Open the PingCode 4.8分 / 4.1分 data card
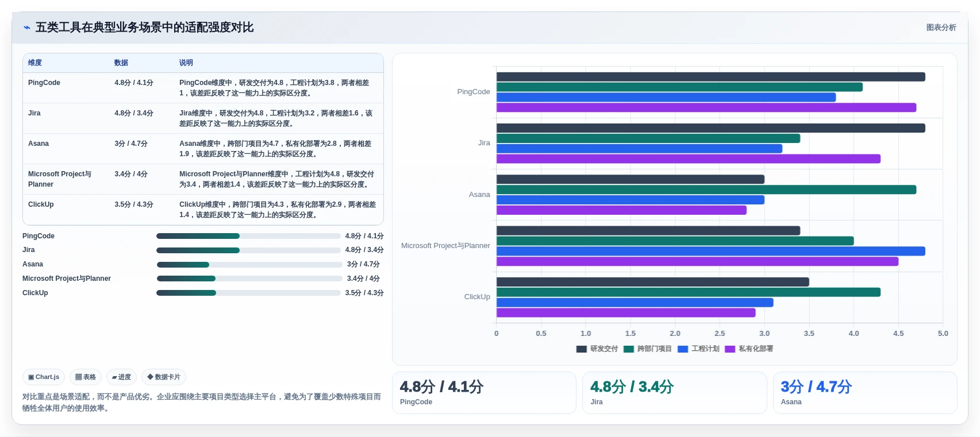This screenshot has height=437, width=980. 484,393
